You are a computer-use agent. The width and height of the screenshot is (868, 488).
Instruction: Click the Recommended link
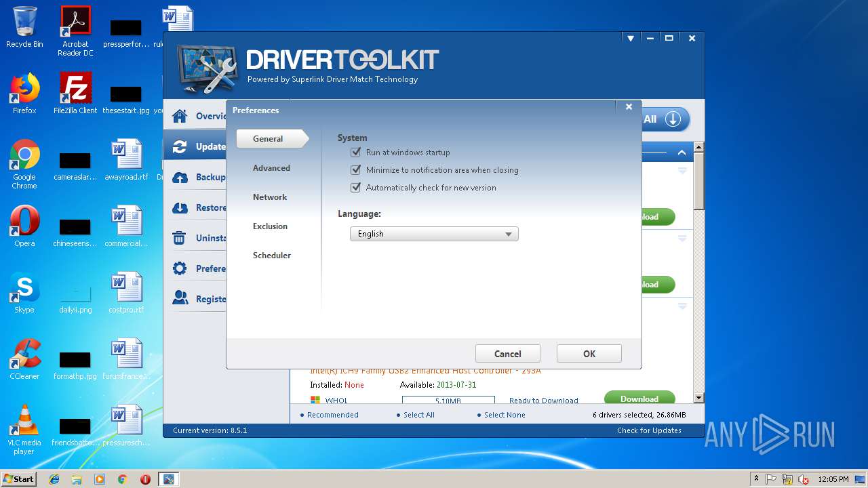332,415
